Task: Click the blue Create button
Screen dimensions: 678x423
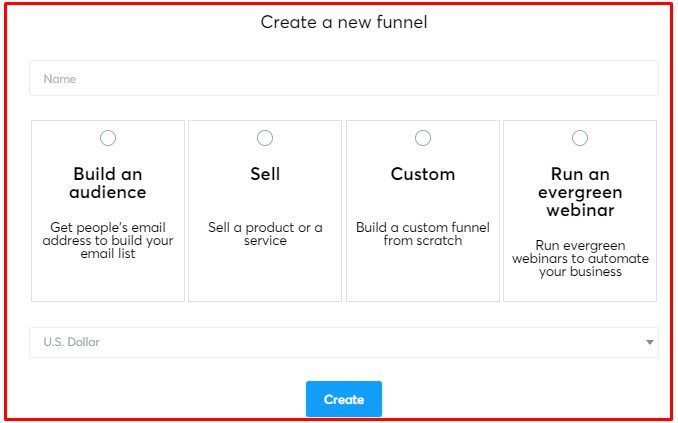Action: point(344,399)
